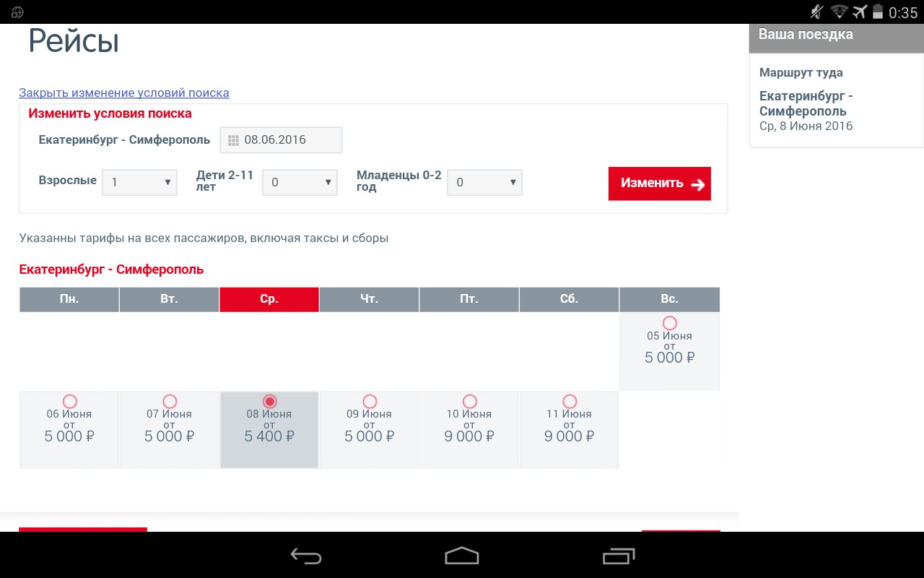This screenshot has width=924, height=578.
Task: Select the 08 Июня radio button
Action: (x=270, y=401)
